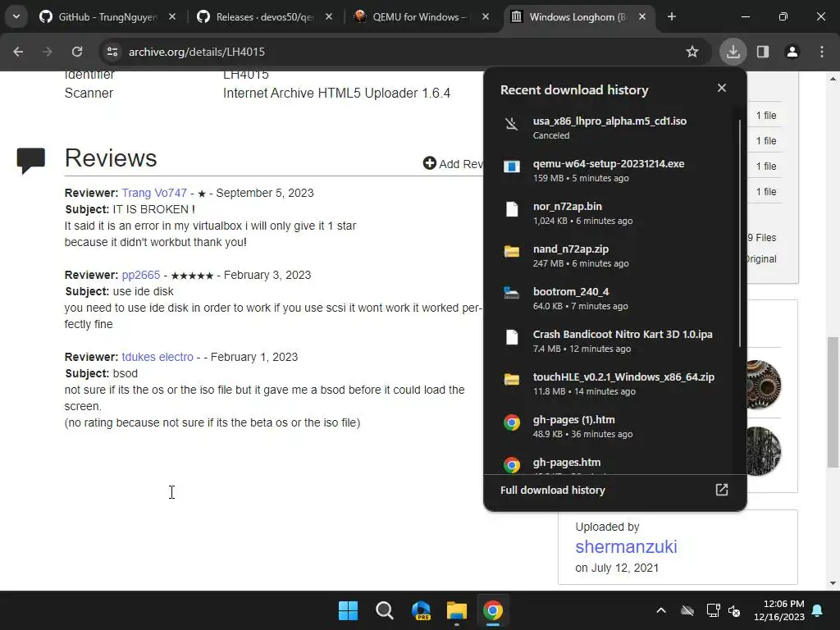Image resolution: width=840 pixels, height=630 pixels.
Task: Toggle the downloads toolbar button
Action: (733, 52)
